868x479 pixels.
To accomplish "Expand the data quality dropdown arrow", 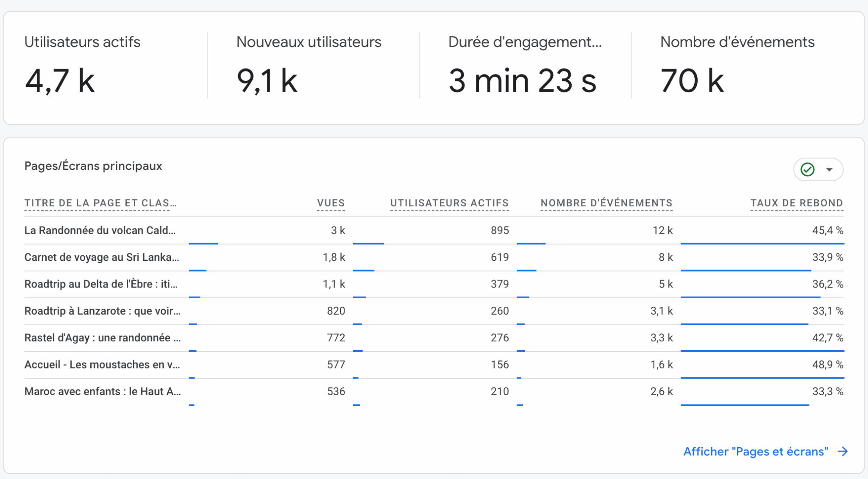I will [x=829, y=169].
